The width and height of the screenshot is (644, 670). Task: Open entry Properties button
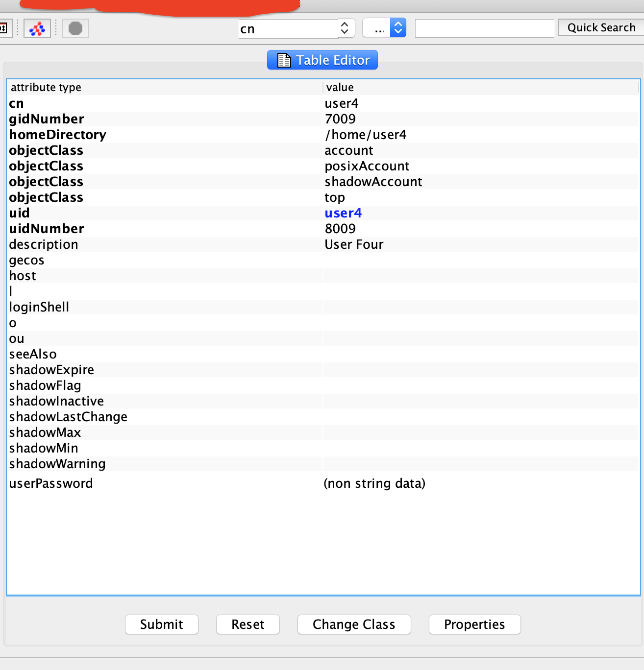474,624
